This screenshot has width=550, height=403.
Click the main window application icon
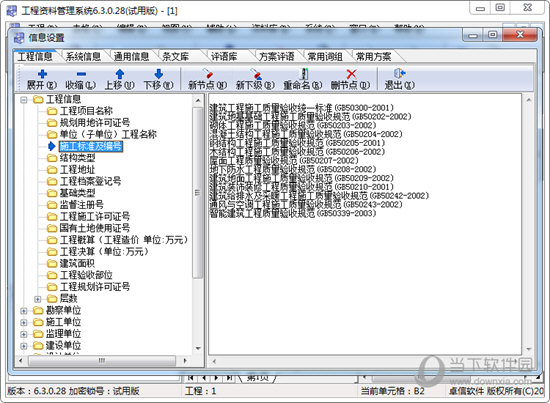(12, 11)
